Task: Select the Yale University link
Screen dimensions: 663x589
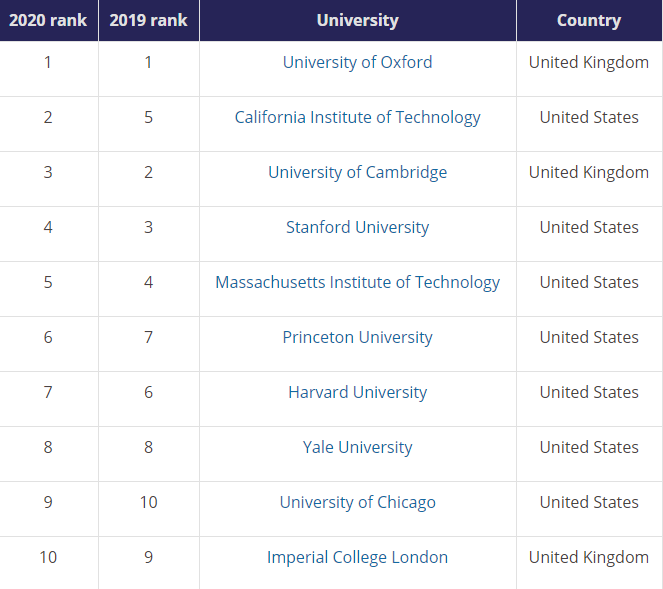Action: 357,447
